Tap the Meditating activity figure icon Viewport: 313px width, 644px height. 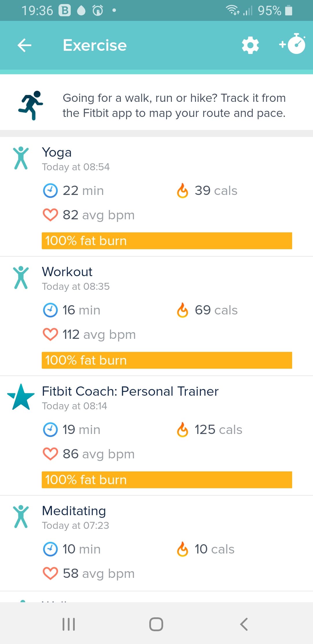21,517
